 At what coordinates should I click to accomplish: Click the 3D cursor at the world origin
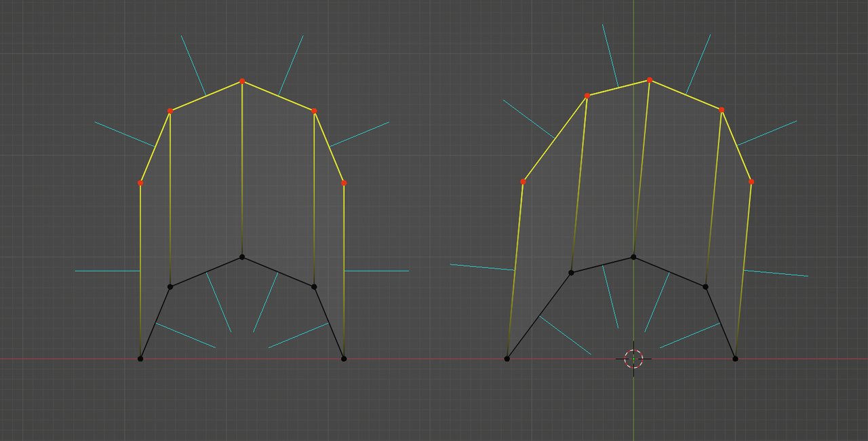(633, 358)
